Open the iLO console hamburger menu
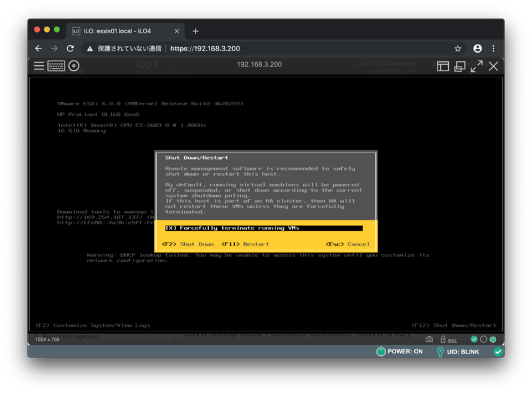 pyautogui.click(x=39, y=66)
